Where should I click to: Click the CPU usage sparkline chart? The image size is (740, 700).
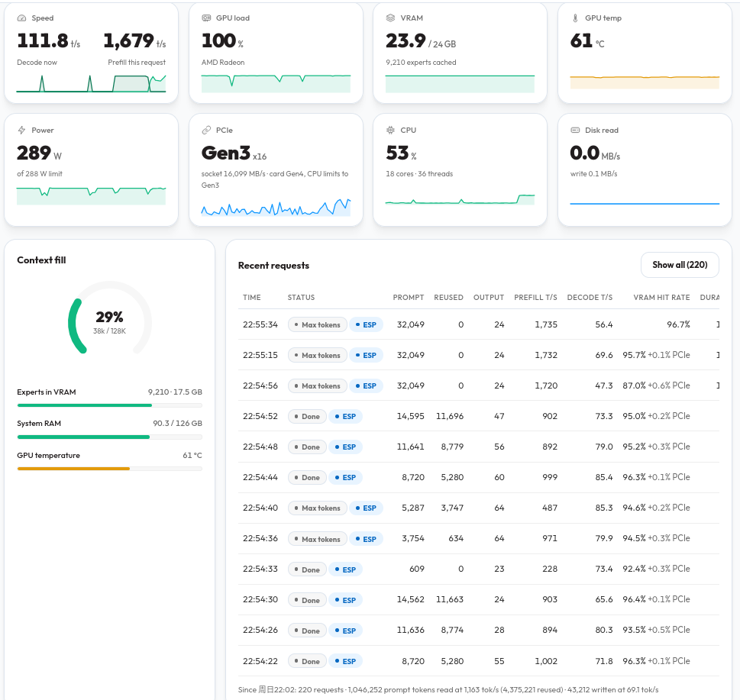460,198
